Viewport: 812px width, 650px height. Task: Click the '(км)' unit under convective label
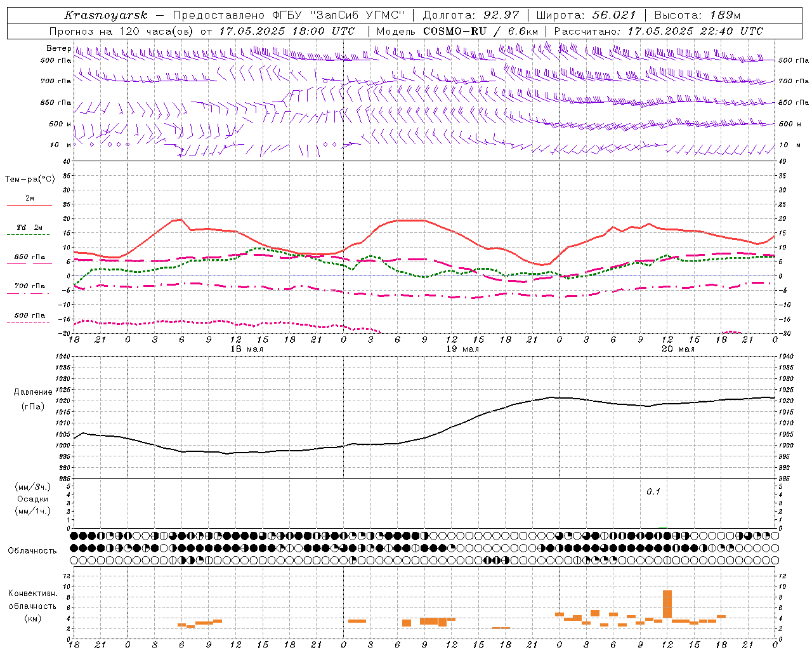coord(32,618)
